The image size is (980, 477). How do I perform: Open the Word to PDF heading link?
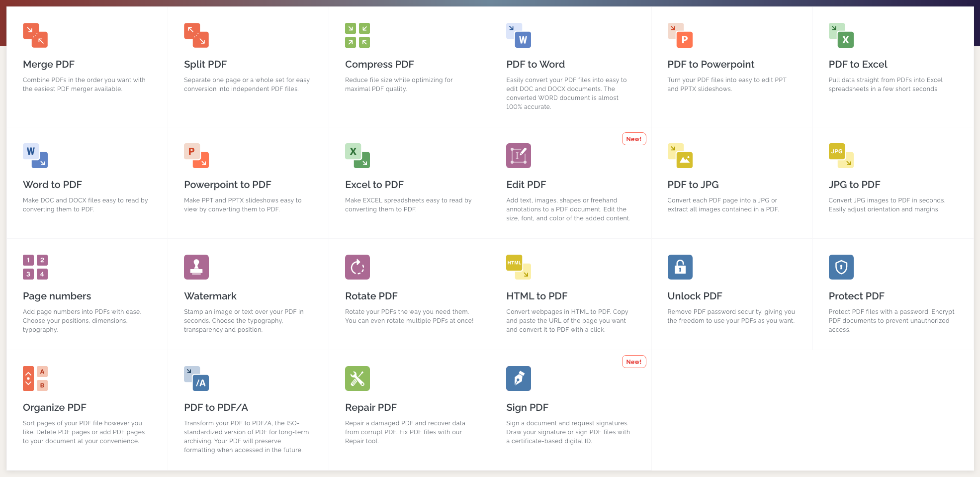pyautogui.click(x=52, y=185)
